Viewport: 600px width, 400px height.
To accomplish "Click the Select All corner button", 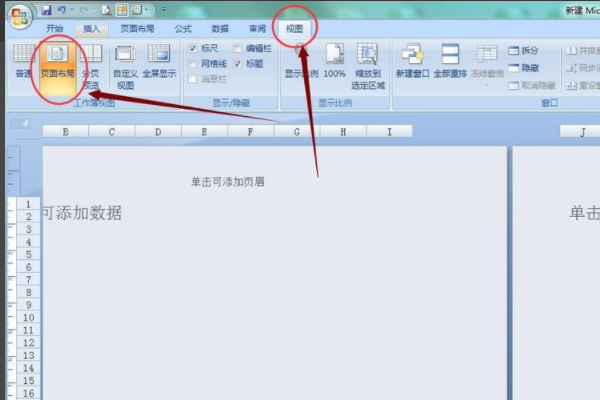I will pos(19,122).
